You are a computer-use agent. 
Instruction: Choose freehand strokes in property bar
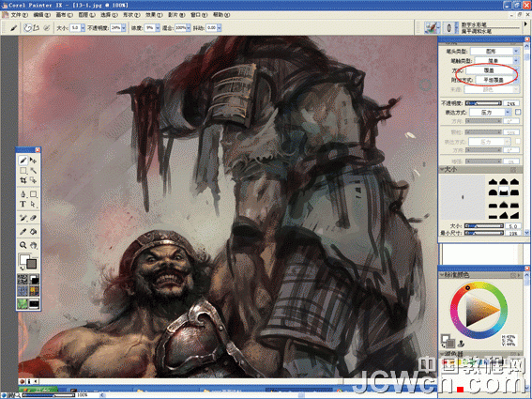pyautogui.click(x=27, y=28)
